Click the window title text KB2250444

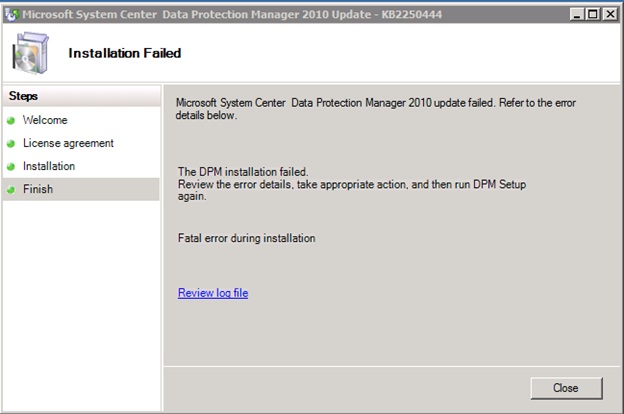click(x=412, y=15)
